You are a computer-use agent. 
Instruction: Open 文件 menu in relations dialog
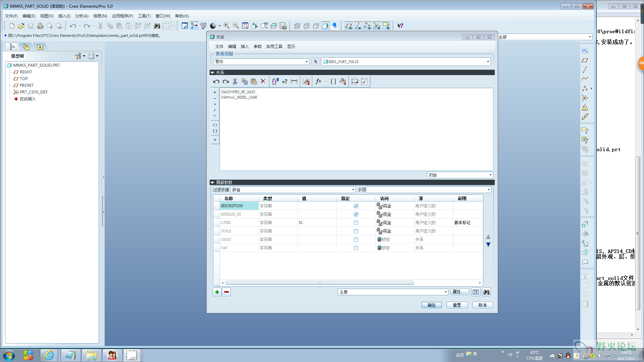pos(219,47)
